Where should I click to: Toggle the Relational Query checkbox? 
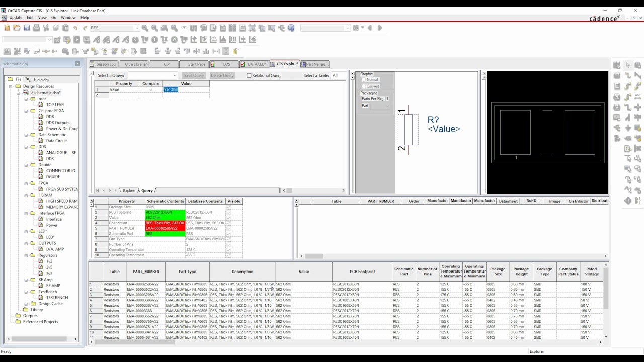pyautogui.click(x=249, y=76)
